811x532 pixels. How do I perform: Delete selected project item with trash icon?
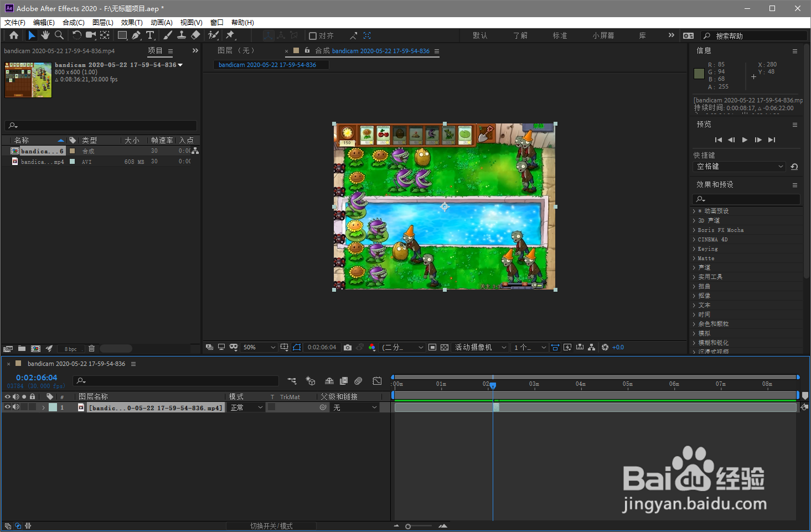click(x=92, y=349)
